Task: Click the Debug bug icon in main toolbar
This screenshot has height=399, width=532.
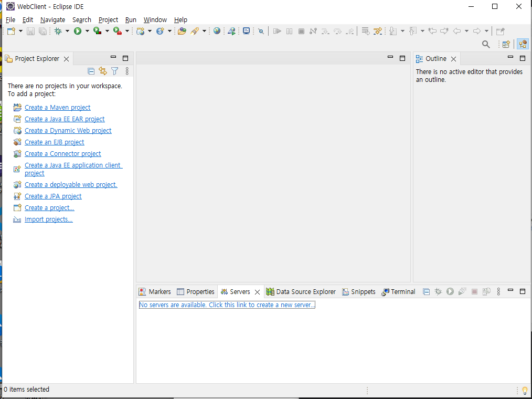Action: coord(58,31)
